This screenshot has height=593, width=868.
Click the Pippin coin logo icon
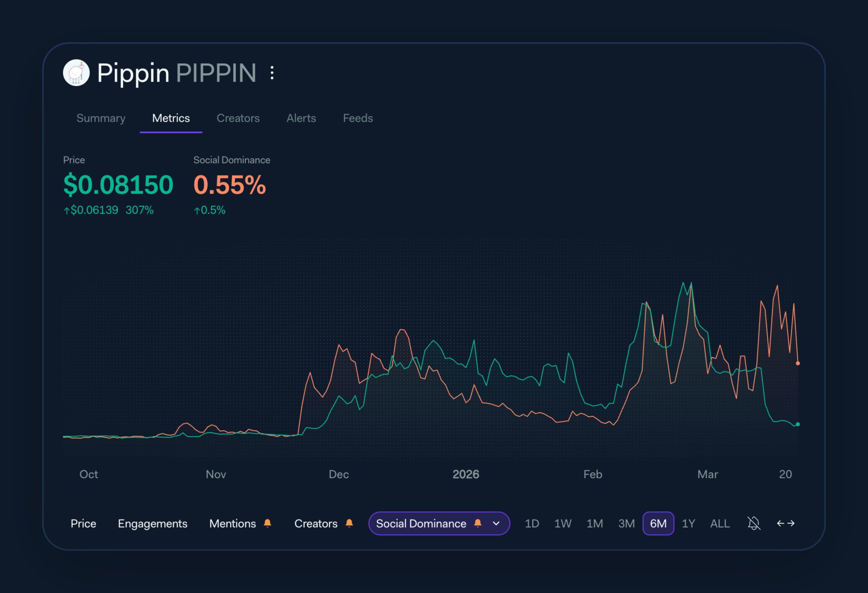click(x=76, y=73)
